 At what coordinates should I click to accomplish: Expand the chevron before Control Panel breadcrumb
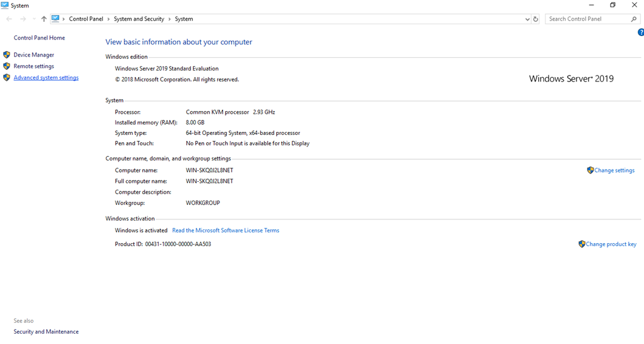(64, 19)
